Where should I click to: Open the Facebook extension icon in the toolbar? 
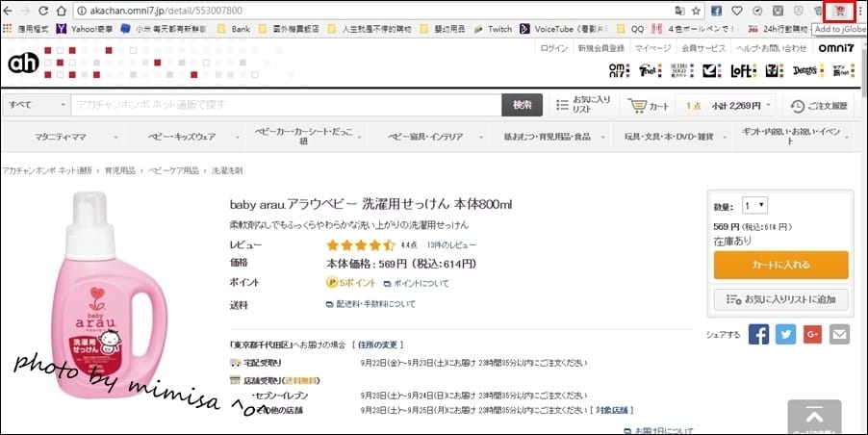[716, 11]
